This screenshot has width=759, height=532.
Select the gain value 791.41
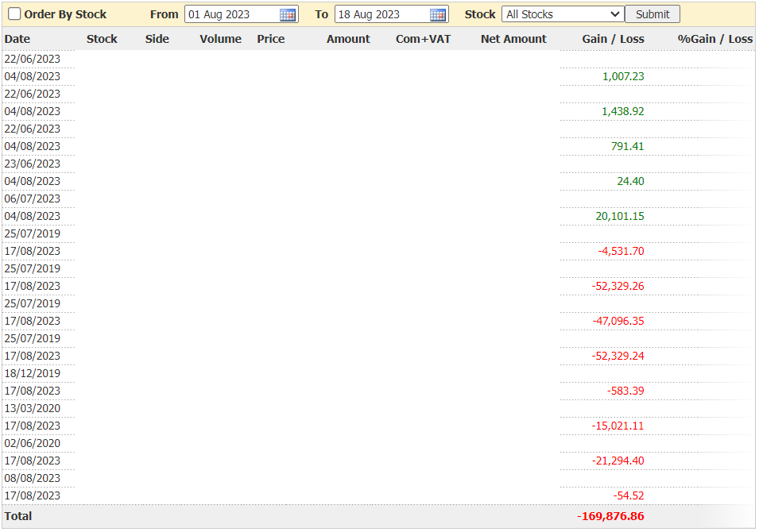(628, 146)
